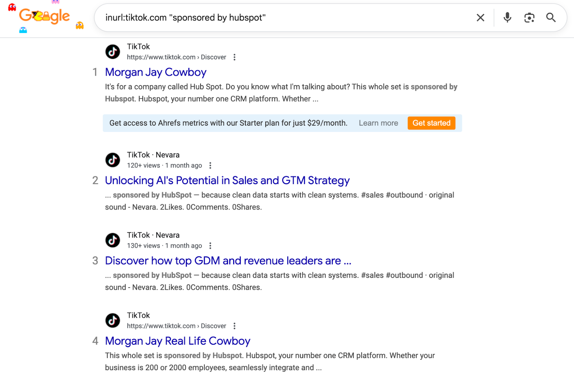Click the blue ghost below the Google logo
This screenshot has height=392, width=574.
(x=23, y=30)
